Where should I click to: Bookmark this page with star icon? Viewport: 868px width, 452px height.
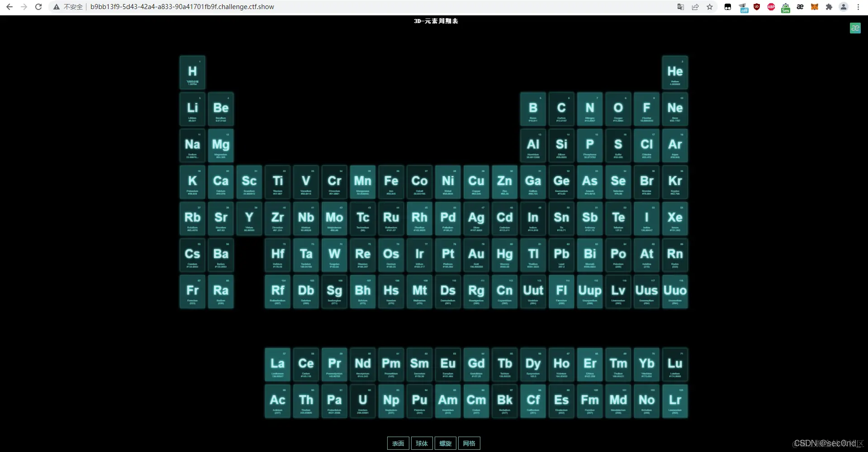click(x=710, y=7)
